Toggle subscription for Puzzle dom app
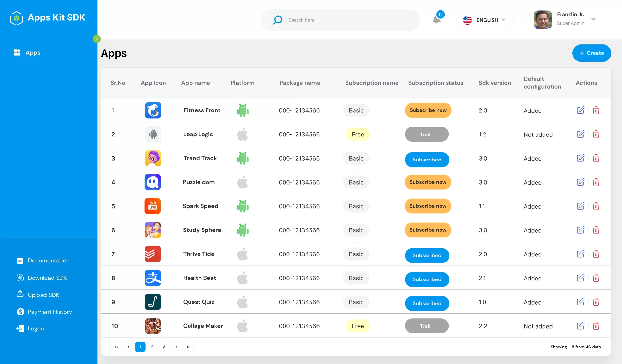 click(428, 182)
